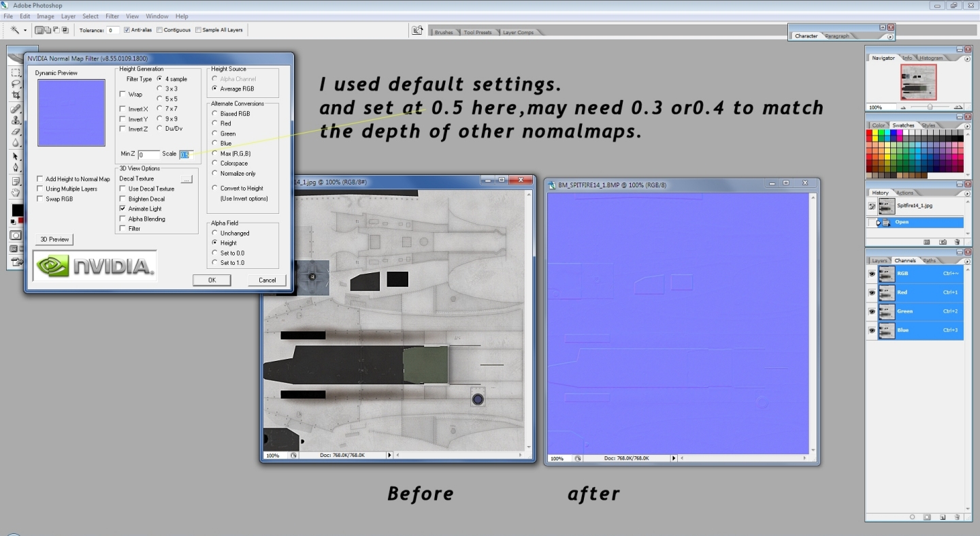Choose Subtract from Selection mode icon

56,30
